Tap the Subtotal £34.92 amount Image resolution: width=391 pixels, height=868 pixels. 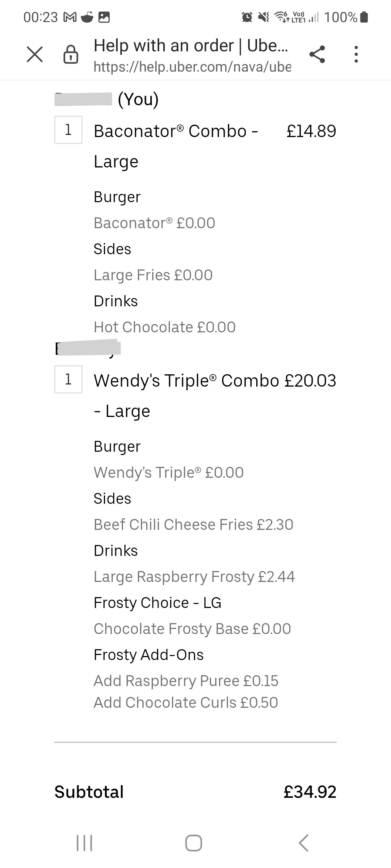310,792
